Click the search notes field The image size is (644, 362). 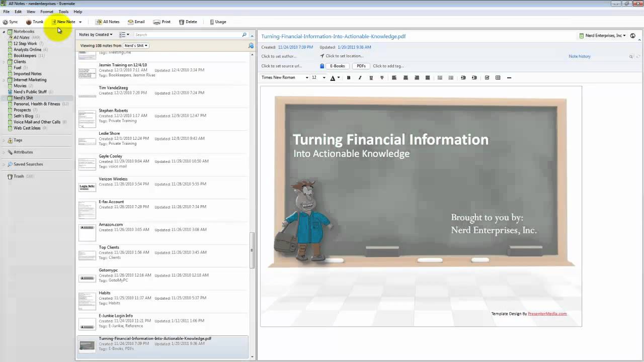[188, 35]
